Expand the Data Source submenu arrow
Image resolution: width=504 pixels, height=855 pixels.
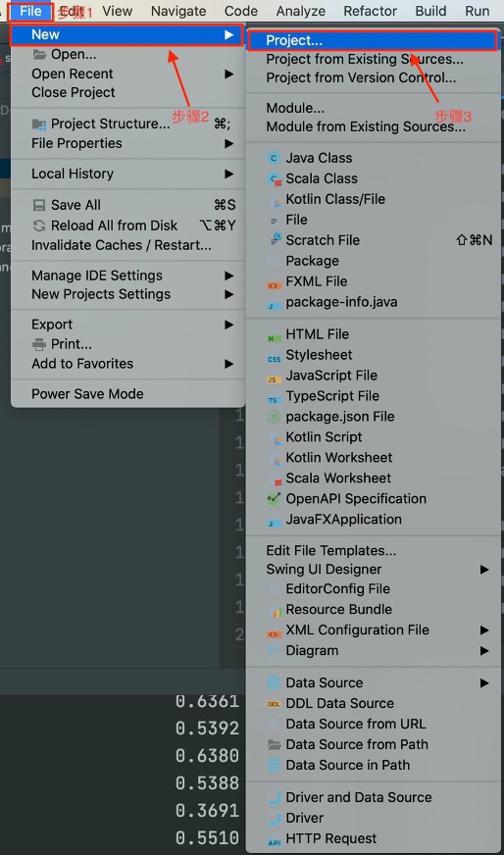483,682
